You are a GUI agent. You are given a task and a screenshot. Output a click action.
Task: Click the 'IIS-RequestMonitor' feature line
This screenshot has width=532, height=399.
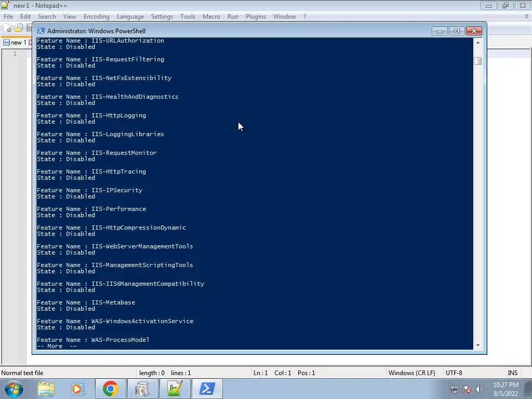tap(97, 153)
